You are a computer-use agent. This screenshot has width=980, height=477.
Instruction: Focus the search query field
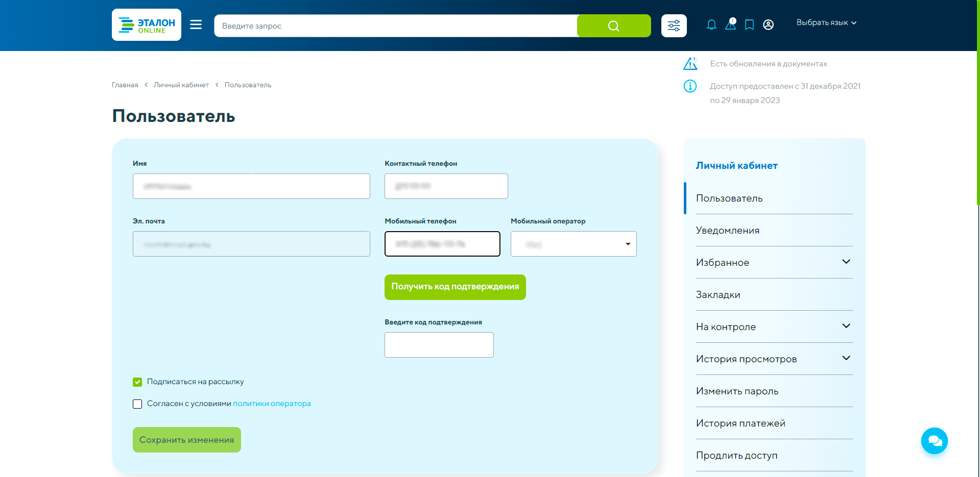point(396,26)
